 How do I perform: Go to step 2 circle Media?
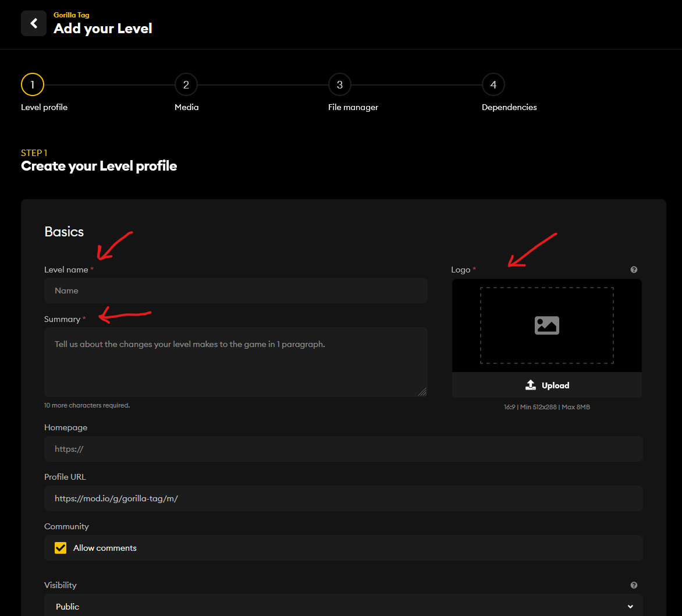(x=186, y=85)
